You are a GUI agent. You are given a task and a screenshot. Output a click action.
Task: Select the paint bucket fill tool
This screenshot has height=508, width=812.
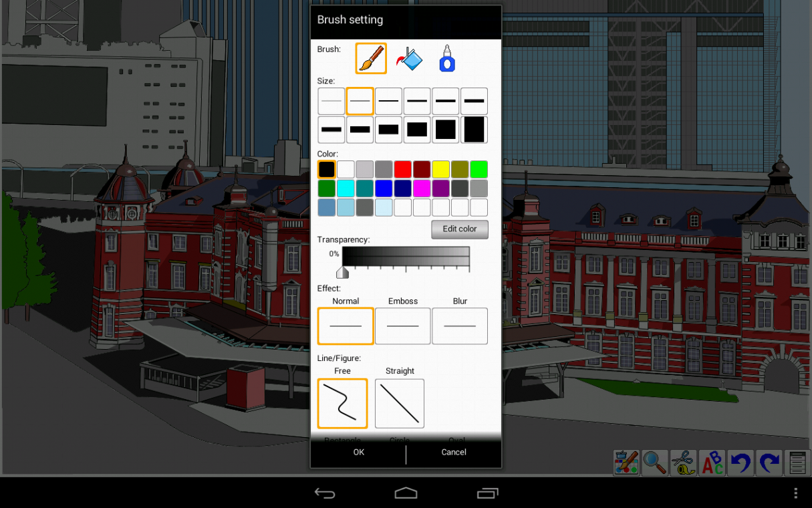click(x=409, y=59)
